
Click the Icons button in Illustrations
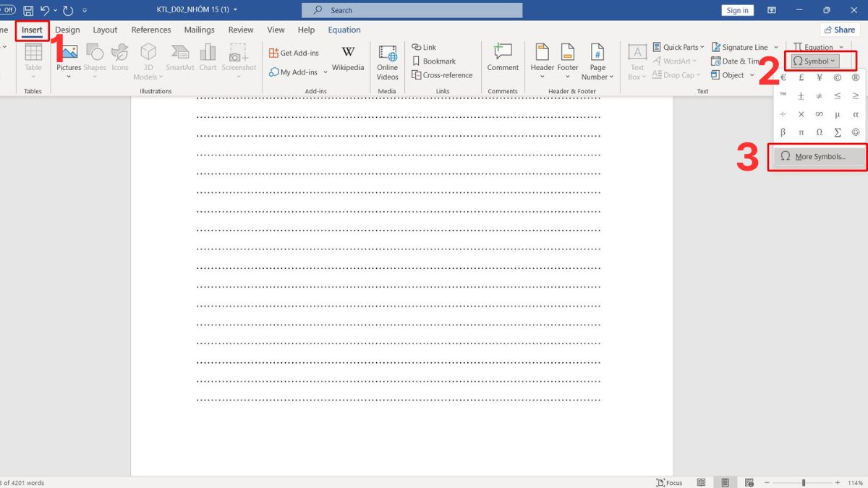tap(120, 58)
